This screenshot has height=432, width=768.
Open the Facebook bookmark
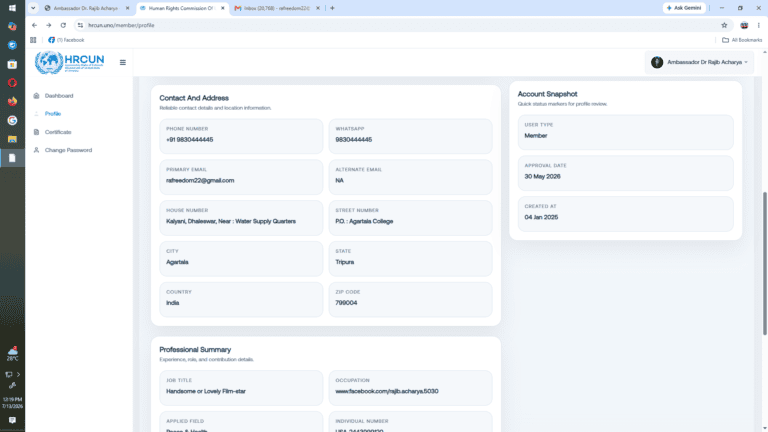click(x=66, y=40)
